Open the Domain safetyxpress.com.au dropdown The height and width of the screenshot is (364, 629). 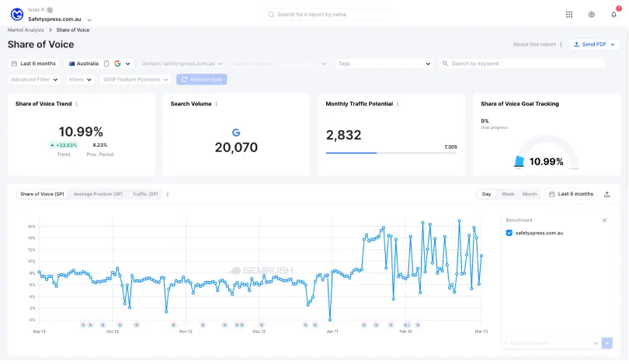coord(182,64)
